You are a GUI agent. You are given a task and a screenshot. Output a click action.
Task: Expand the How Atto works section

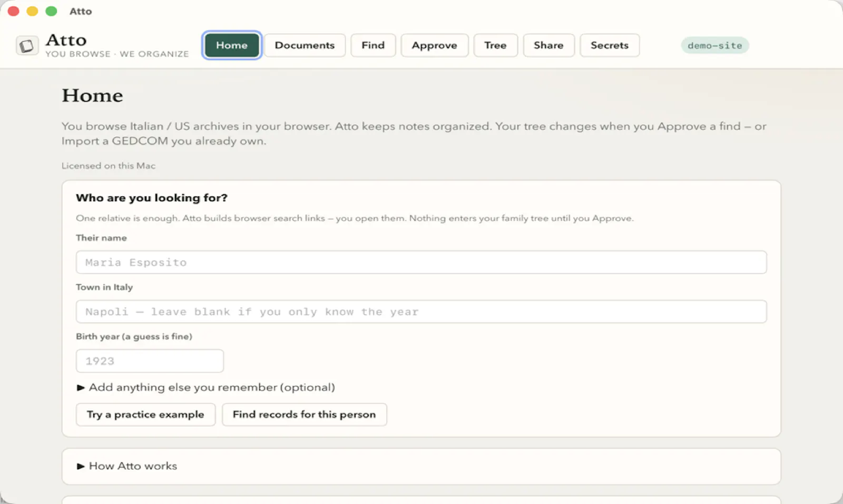(x=127, y=466)
